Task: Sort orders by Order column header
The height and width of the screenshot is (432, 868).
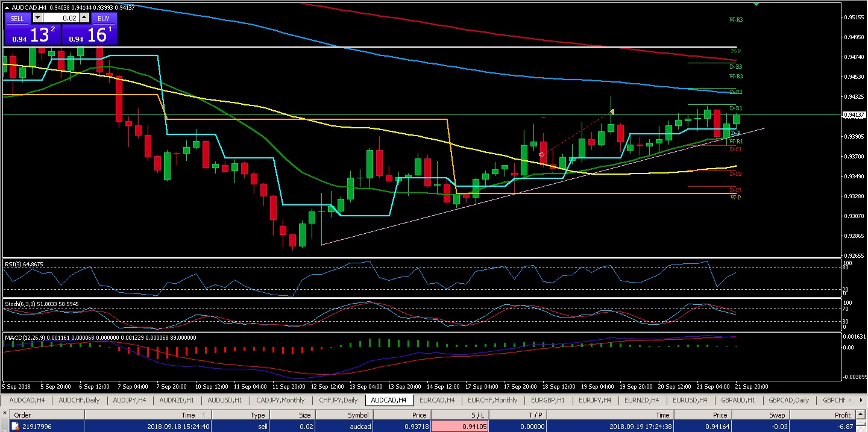Action: (x=46, y=415)
